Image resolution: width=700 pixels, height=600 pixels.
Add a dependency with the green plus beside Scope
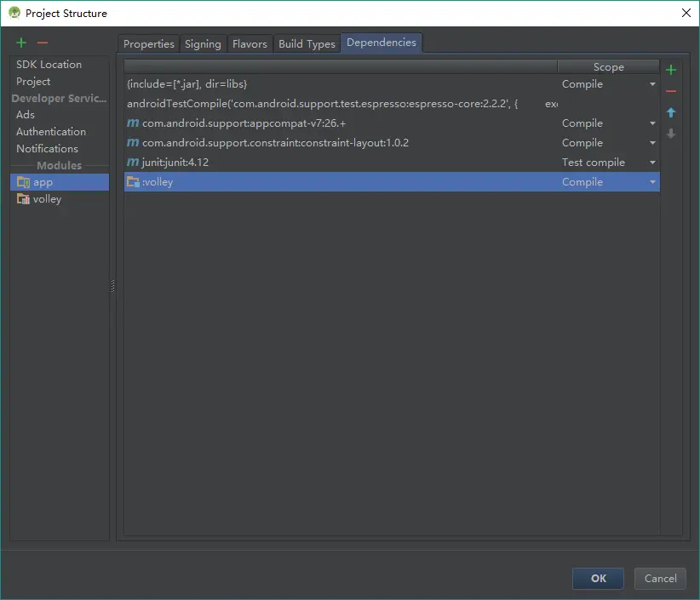pos(670,70)
